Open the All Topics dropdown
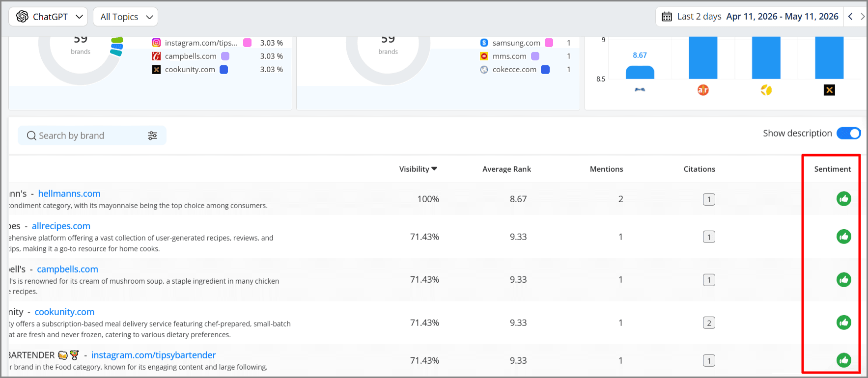The image size is (868, 378). 125,17
